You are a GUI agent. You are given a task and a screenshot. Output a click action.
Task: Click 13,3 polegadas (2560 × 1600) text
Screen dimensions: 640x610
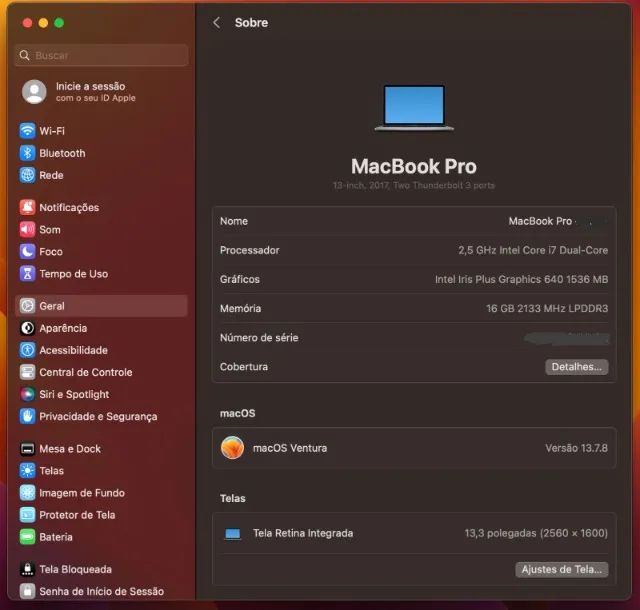536,533
